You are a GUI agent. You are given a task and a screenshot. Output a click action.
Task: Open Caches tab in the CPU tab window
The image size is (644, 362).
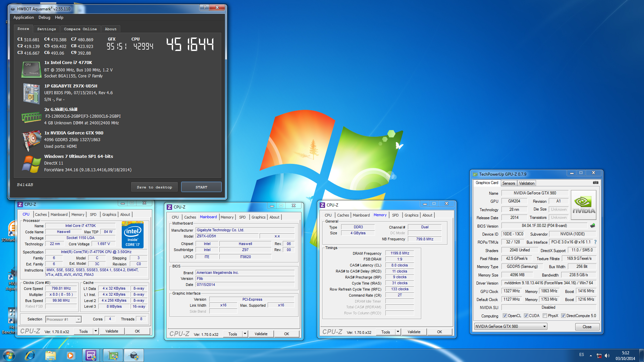click(x=41, y=215)
